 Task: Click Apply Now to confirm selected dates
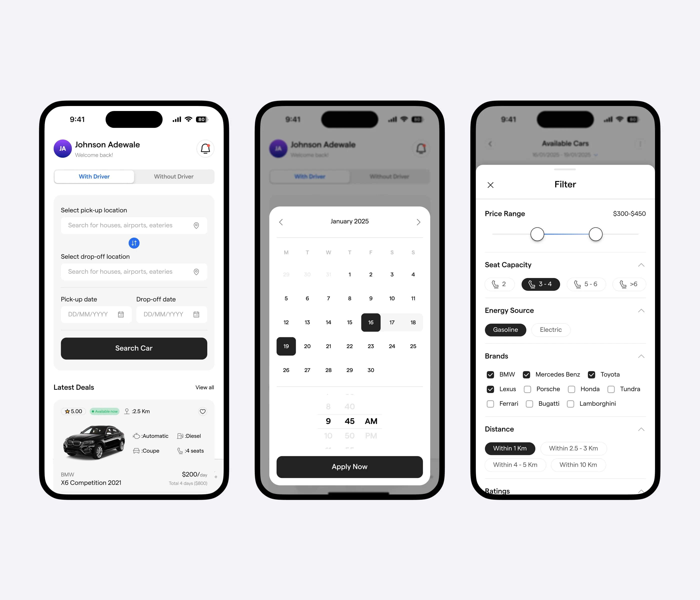tap(349, 466)
